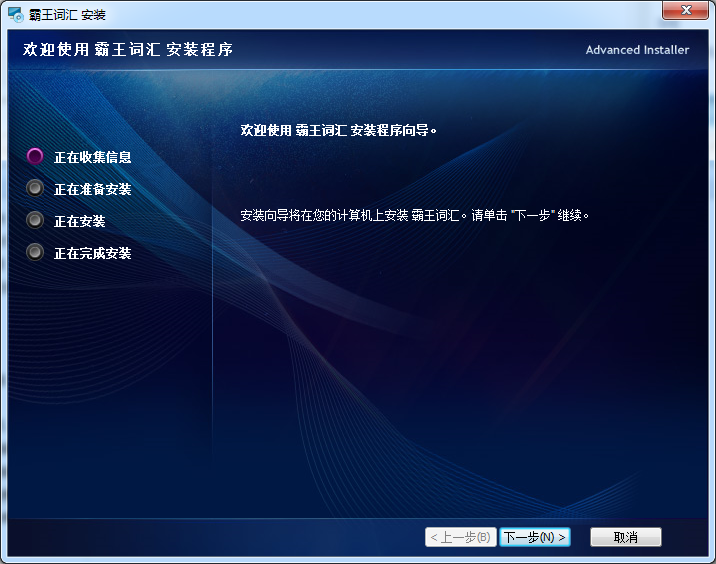716x564 pixels.
Task: Click the installer icon in the title bar
Action: pyautogui.click(x=16, y=15)
